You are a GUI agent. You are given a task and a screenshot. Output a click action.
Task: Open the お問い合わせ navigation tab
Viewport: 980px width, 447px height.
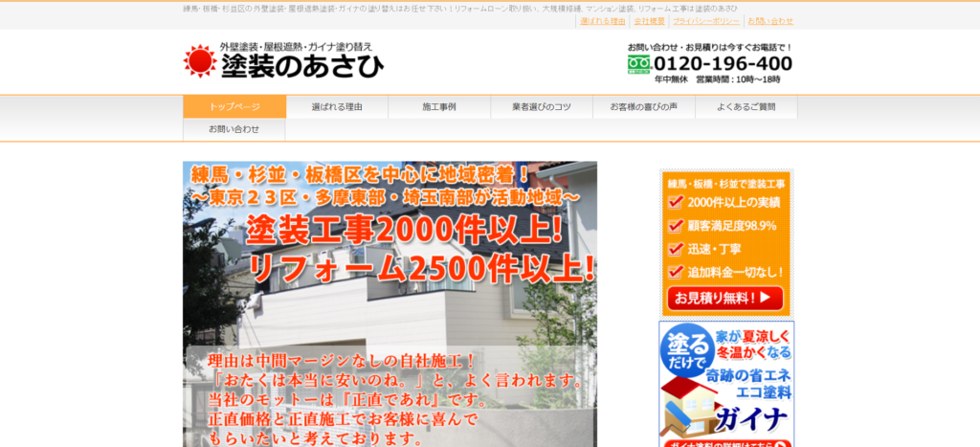(234, 129)
